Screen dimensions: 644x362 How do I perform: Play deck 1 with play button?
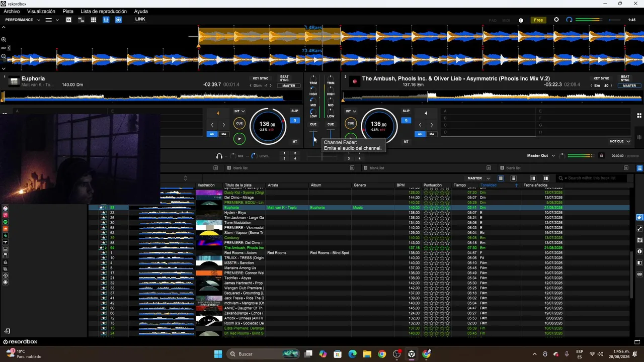239,139
